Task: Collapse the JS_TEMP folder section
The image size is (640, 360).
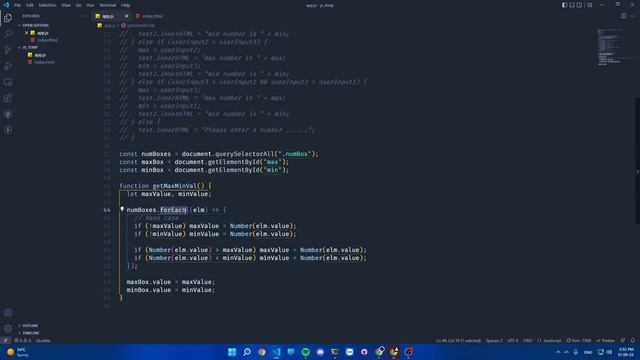Action: click(x=29, y=47)
